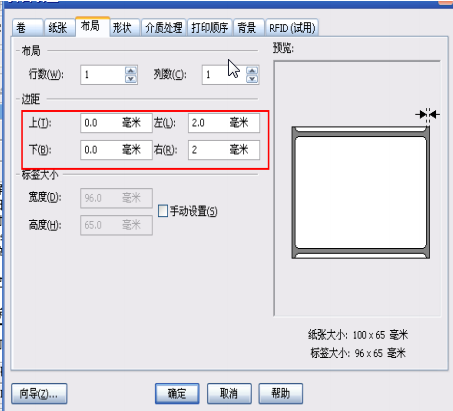Switch to the 打印顺序 tab
The image size is (453, 411).
coord(210,28)
